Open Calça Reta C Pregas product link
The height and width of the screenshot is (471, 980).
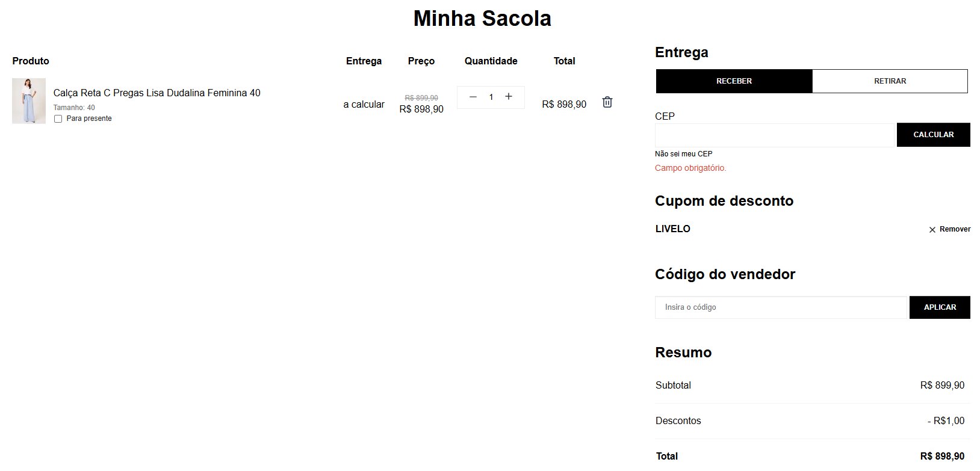click(x=157, y=93)
